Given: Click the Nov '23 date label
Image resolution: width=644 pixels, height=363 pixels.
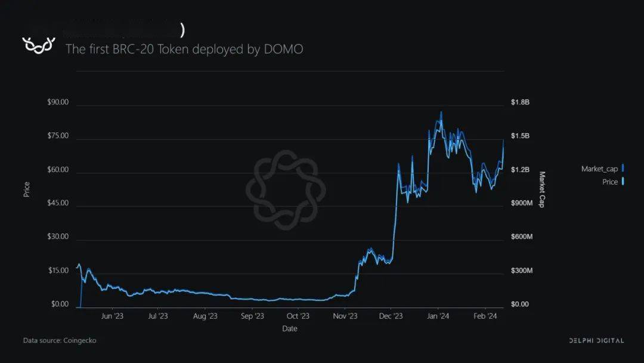Looking at the screenshot, I should [x=345, y=316].
